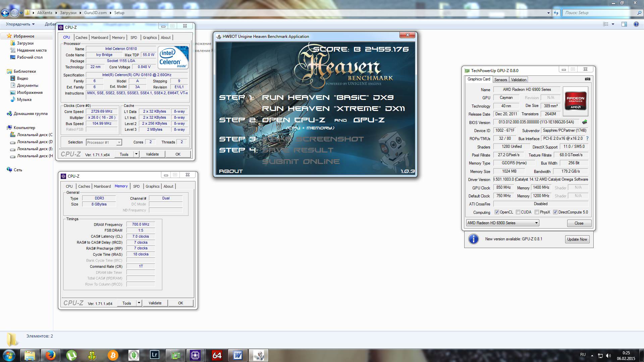The image size is (644, 362).
Task: Open Tools dropdown arrow in upper CPU-Z
Action: click(136, 154)
